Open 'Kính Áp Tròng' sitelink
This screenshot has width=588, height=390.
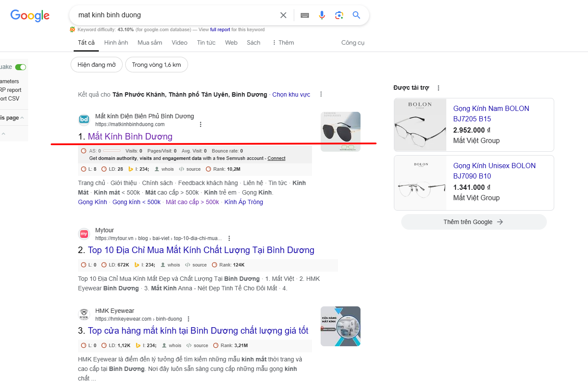[244, 202]
